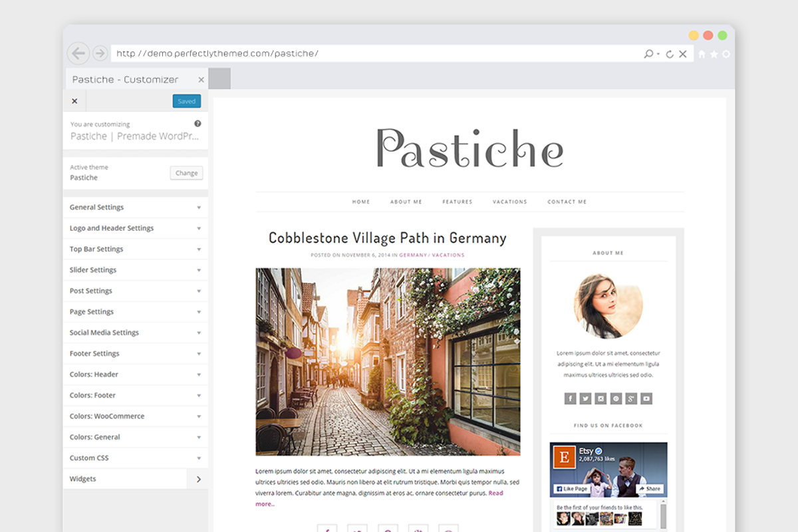
Task: Close the customizer panel with X
Action: click(74, 101)
